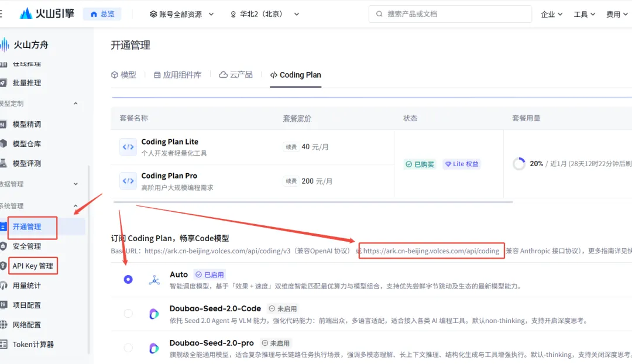Screen dimensions: 632x364
Task: Click the 未启用 status of Doubao-Seed-2.0-pro
Action: (276, 343)
